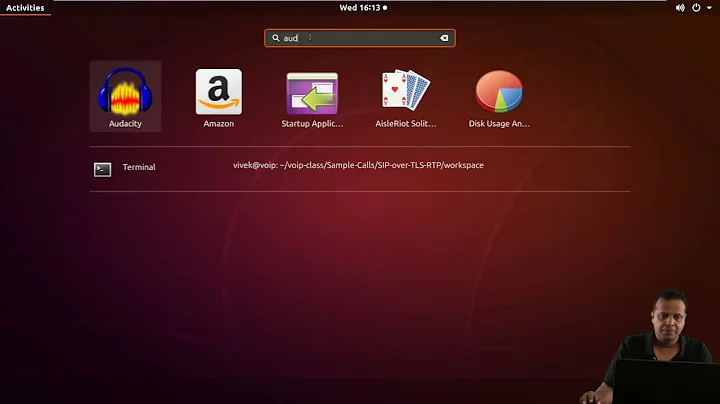Viewport: 720px width, 404px height.
Task: Select the vivek@voip terminal window result
Action: pos(358,165)
